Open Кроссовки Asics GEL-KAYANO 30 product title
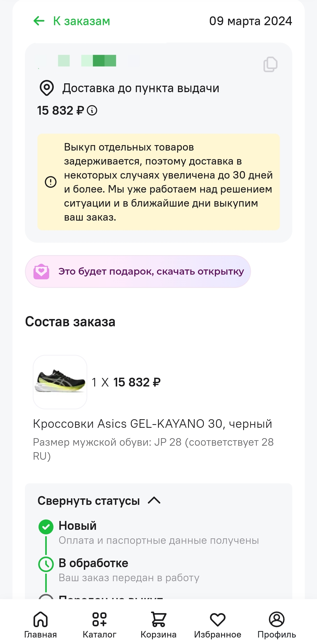This screenshot has height=644, width=317. pyautogui.click(x=152, y=424)
